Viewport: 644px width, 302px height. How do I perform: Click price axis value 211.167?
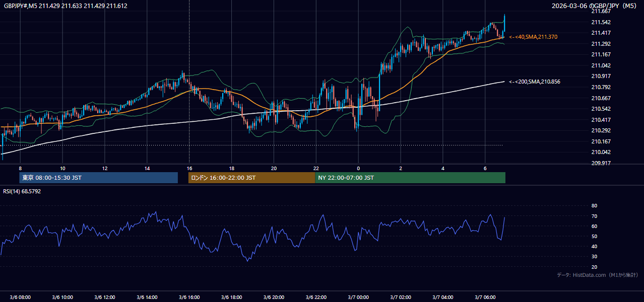[601, 55]
